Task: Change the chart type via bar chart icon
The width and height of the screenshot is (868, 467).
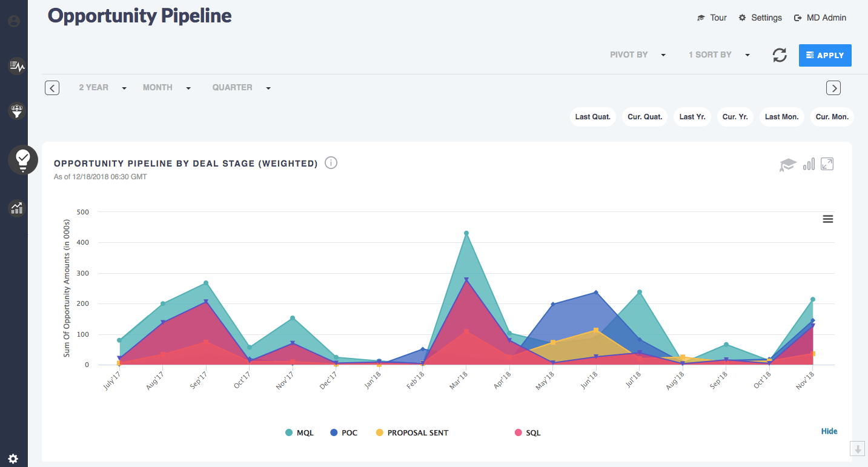Action: click(x=808, y=164)
